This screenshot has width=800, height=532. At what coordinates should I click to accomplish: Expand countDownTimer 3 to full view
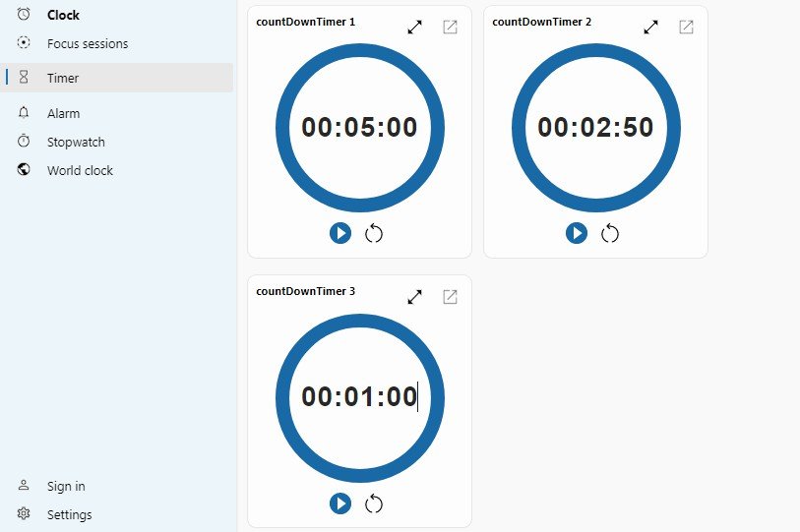point(415,297)
